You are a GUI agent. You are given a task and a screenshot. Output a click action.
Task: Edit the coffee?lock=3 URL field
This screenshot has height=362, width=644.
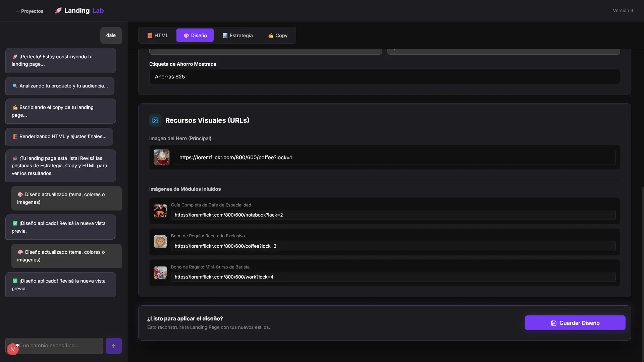(x=393, y=246)
